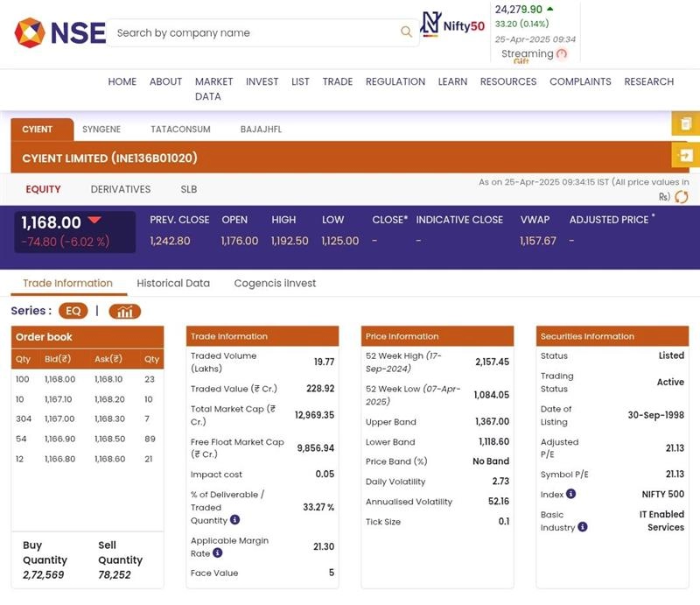Open the chart icon beside Series
This screenshot has height=605, width=700.
(x=124, y=311)
